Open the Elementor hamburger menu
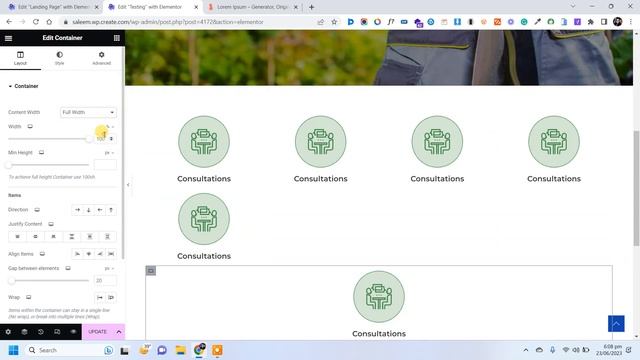 [x=8, y=38]
